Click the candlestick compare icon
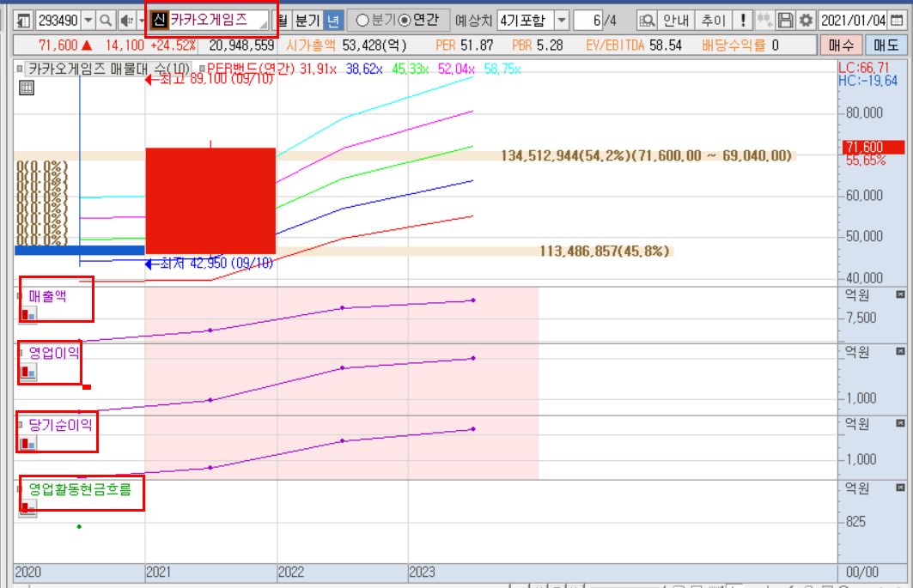 tap(764, 21)
